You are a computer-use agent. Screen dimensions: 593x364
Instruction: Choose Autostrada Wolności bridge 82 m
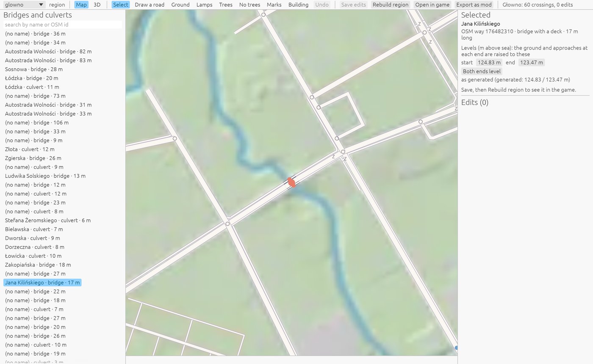point(48,52)
